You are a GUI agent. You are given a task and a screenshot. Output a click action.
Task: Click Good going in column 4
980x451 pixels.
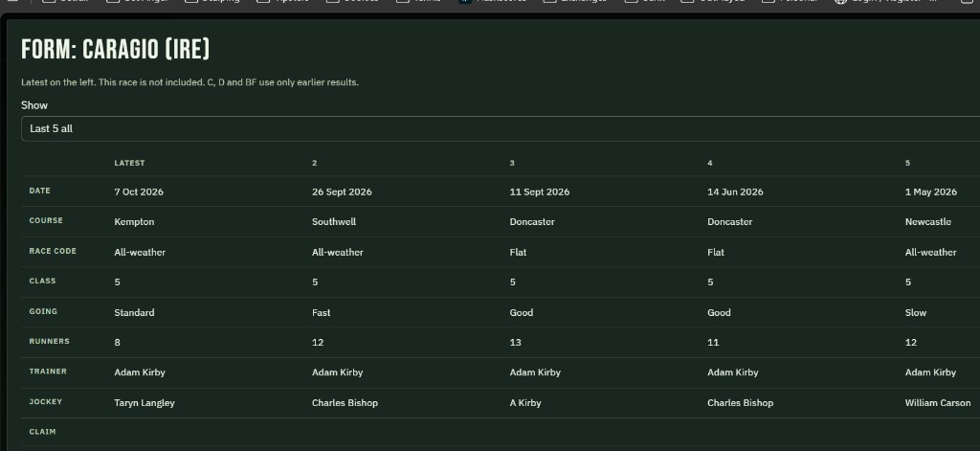click(719, 313)
